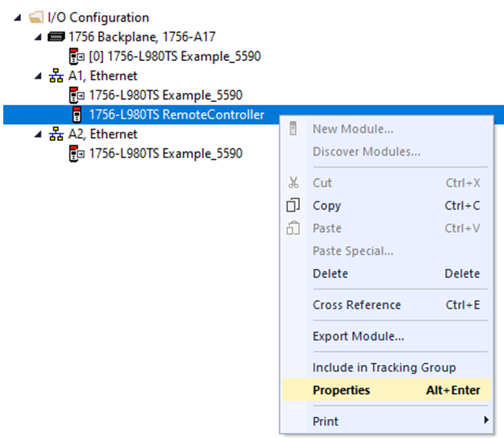Click the A2 Ethernet network icon
504x438 pixels.
(x=56, y=134)
